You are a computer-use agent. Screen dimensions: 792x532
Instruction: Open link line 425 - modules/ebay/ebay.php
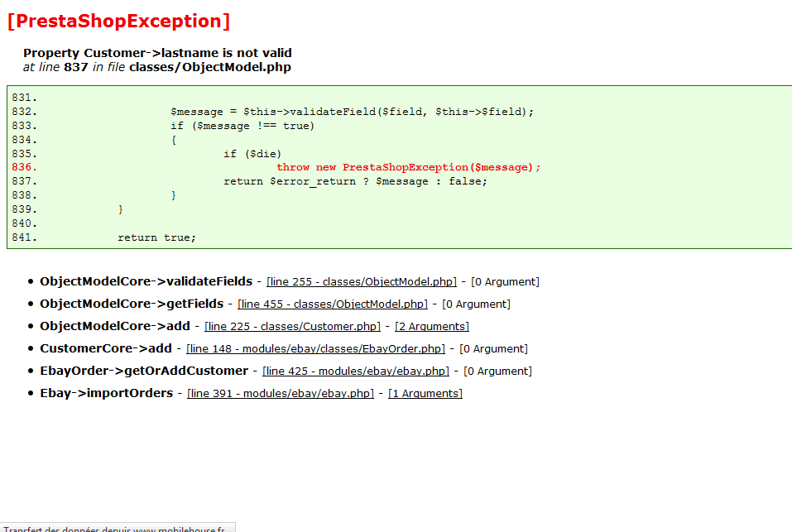point(356,371)
